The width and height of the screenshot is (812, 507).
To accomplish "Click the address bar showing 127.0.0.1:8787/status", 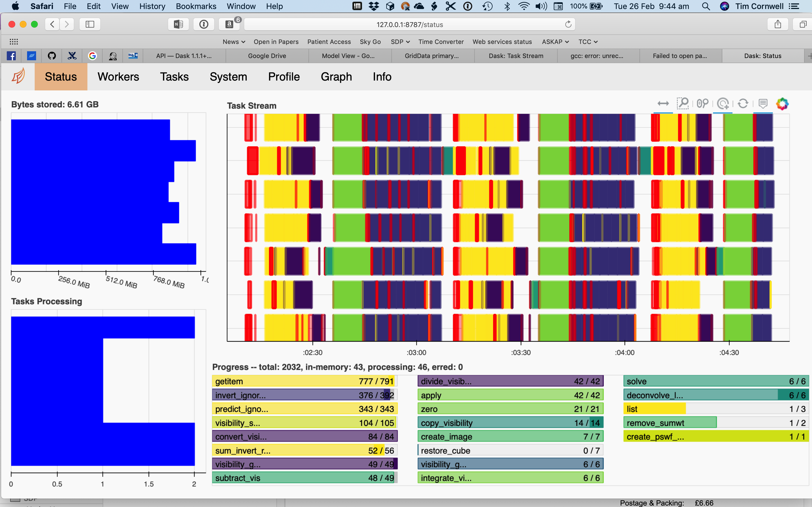I will [x=409, y=25].
